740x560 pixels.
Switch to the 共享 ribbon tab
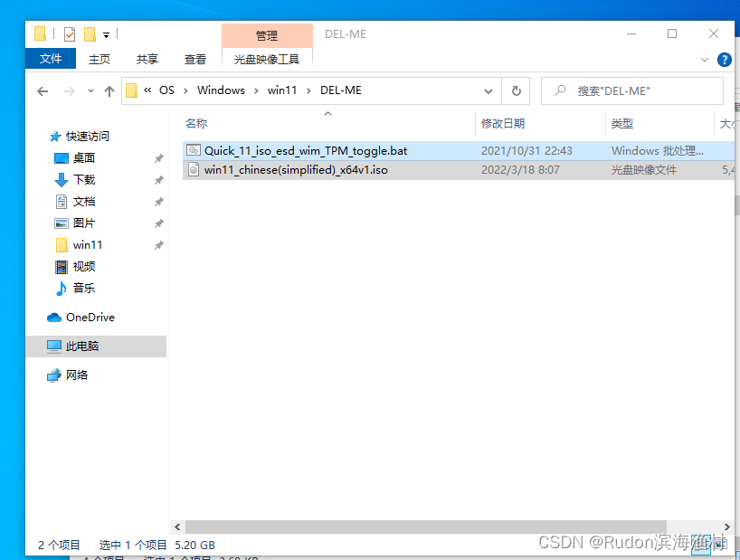[147, 60]
